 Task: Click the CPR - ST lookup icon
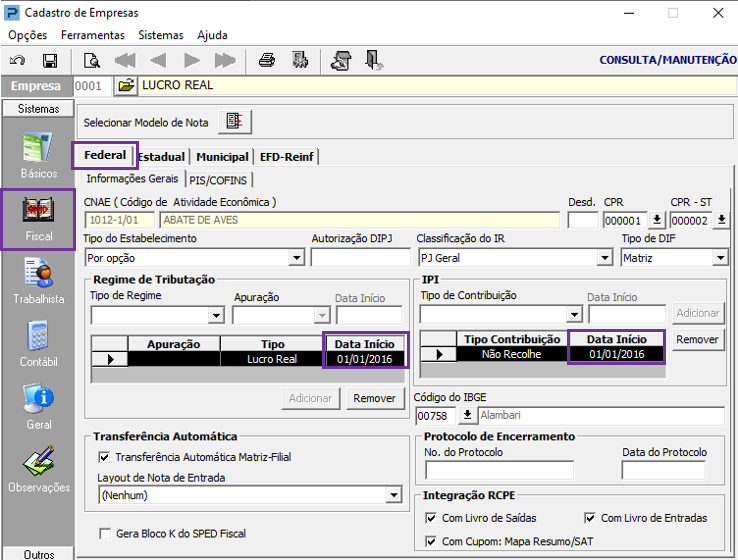pos(721,220)
